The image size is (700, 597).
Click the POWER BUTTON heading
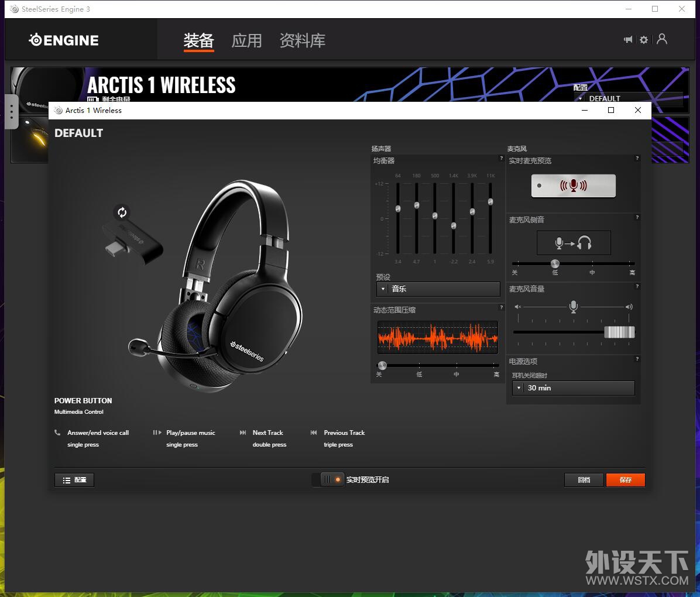click(83, 401)
